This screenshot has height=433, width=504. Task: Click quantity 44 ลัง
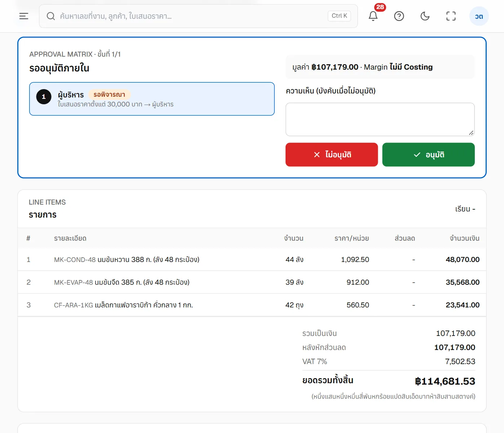coord(294,259)
